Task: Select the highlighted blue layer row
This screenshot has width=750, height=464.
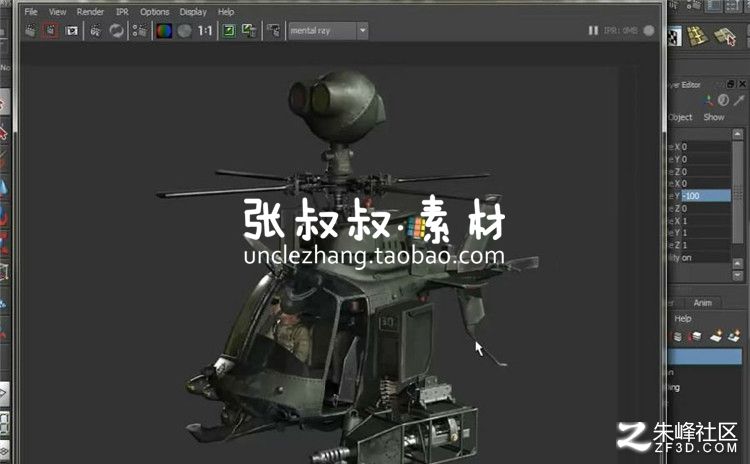Action: [x=705, y=356]
